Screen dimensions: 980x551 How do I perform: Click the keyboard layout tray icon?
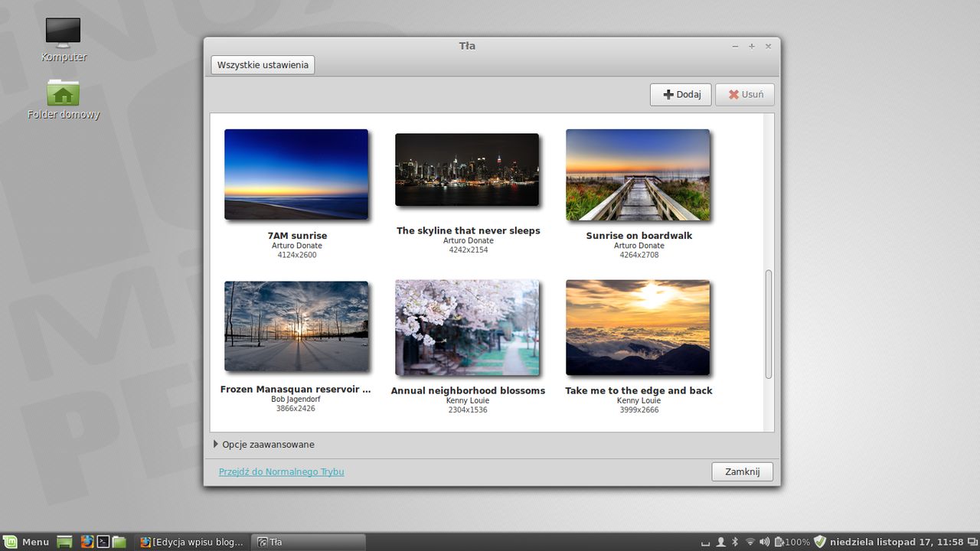pyautogui.click(x=705, y=542)
